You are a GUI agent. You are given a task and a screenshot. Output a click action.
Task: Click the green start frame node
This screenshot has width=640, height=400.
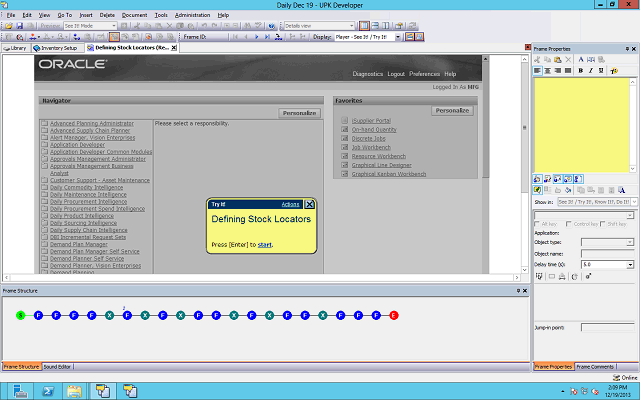pos(21,315)
